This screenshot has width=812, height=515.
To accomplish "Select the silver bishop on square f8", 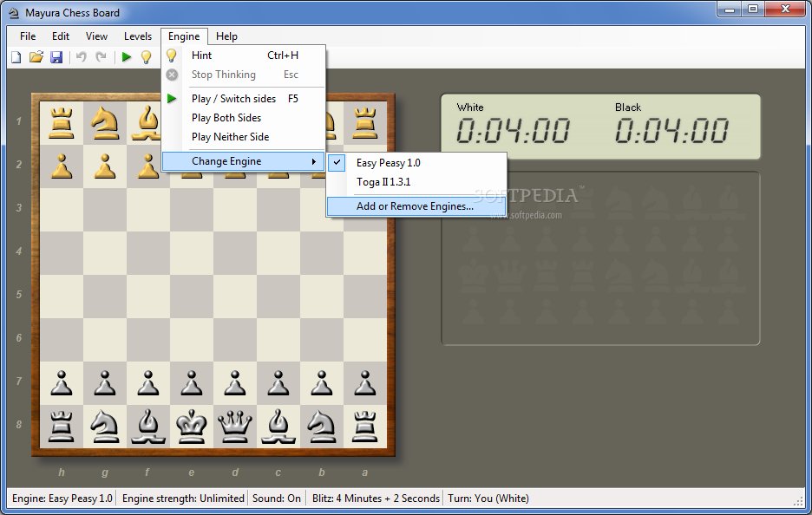I will coord(148,427).
